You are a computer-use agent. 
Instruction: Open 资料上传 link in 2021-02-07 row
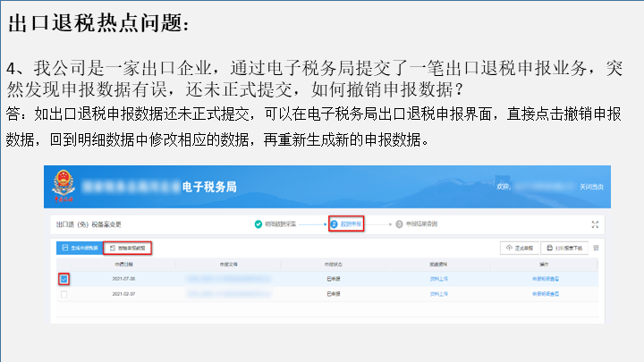438,294
